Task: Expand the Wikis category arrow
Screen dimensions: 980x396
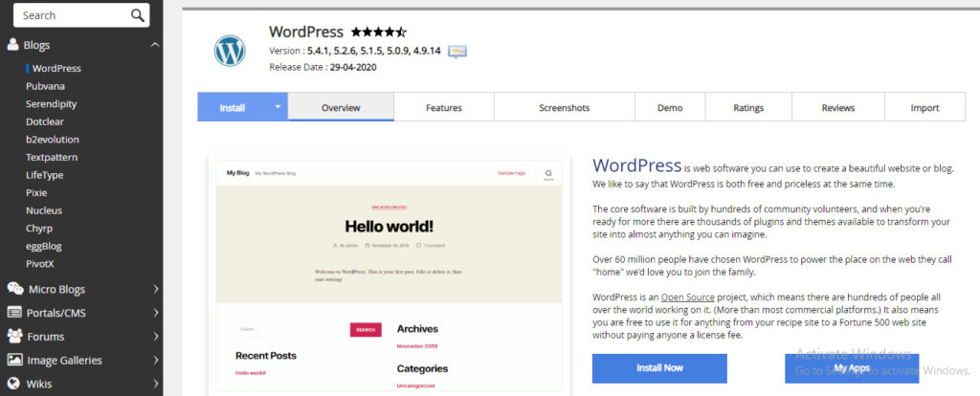Action: click(156, 385)
